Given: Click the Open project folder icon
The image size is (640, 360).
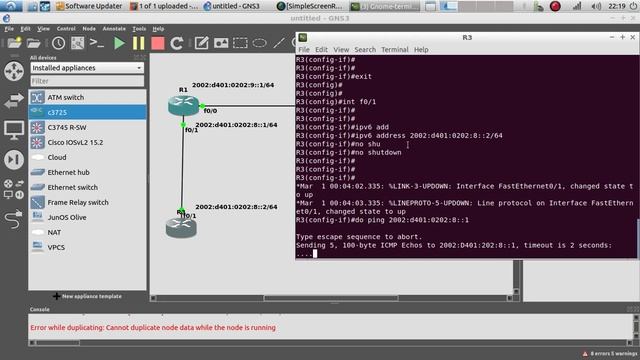Looking at the screenshot, I should click(x=33, y=43).
